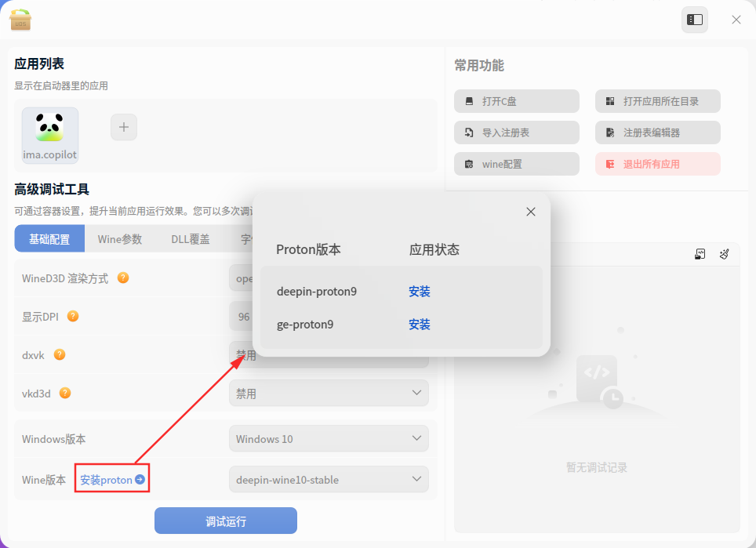This screenshot has width=756, height=548.
Task: Clear debug log with broom icon
Action: pos(724,254)
